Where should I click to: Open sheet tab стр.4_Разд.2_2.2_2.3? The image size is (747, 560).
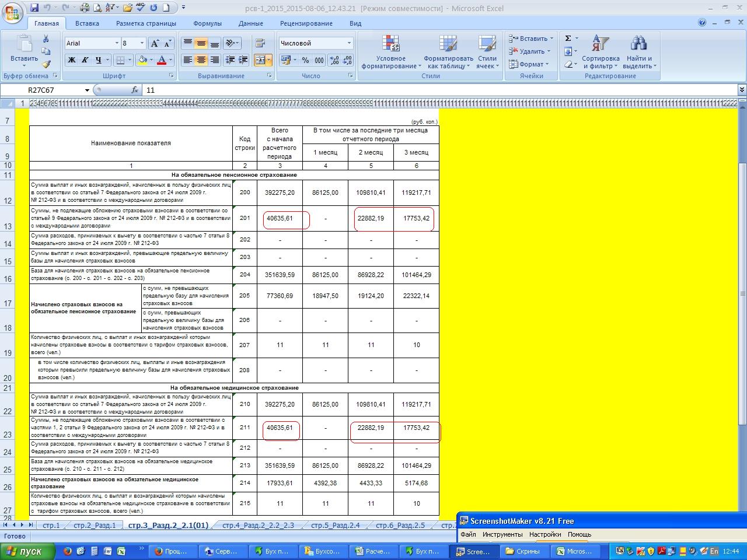coord(258,525)
